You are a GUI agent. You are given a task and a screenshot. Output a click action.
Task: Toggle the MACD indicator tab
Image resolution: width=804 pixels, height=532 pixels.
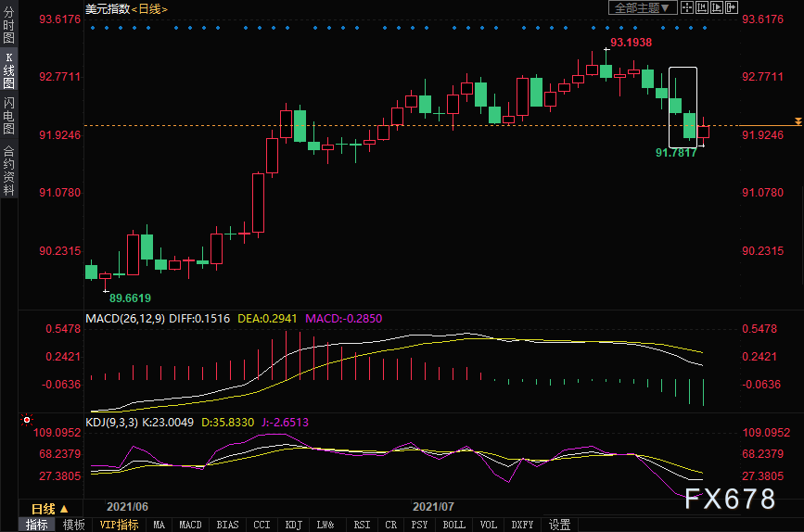[x=190, y=525]
